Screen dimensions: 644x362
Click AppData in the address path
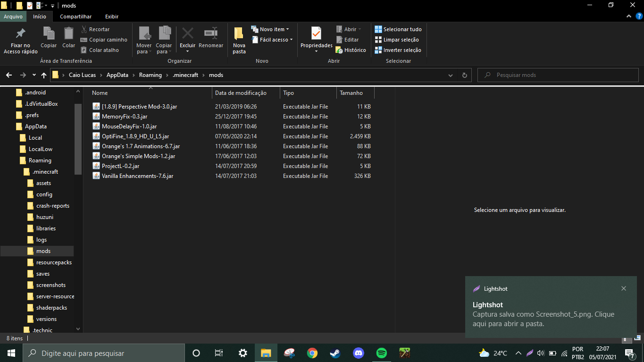(118, 75)
